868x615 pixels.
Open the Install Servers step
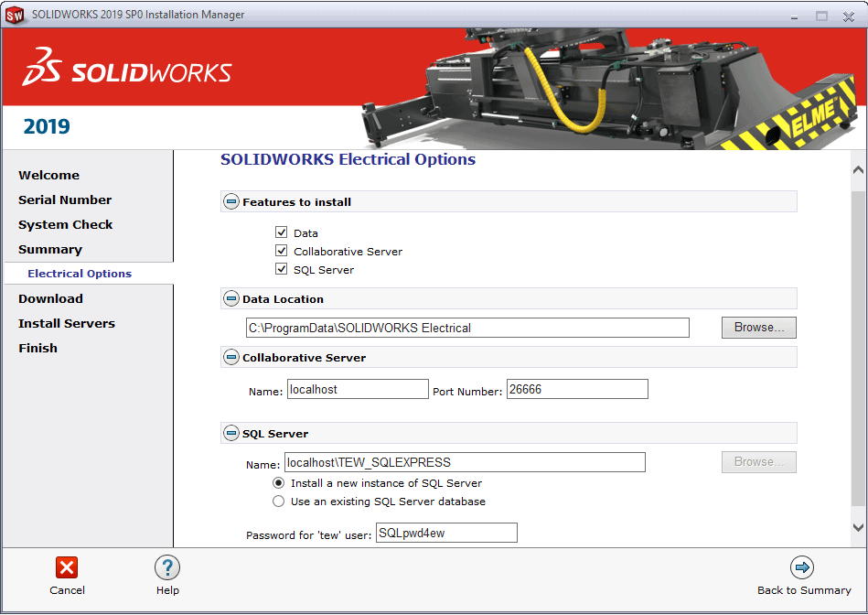point(67,324)
